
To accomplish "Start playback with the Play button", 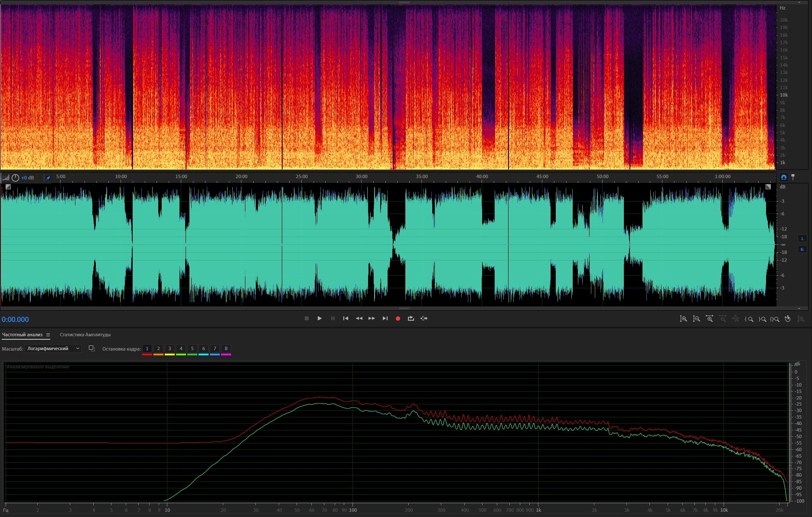I will 320,319.
